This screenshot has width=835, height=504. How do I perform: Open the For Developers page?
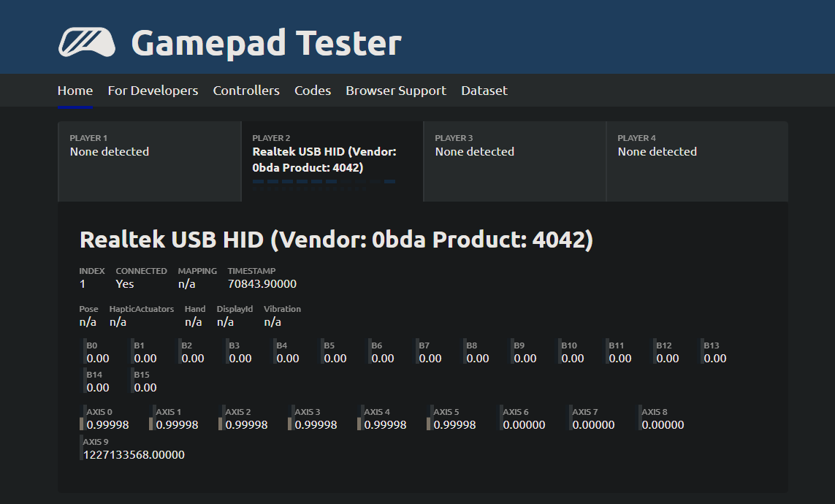click(x=153, y=91)
